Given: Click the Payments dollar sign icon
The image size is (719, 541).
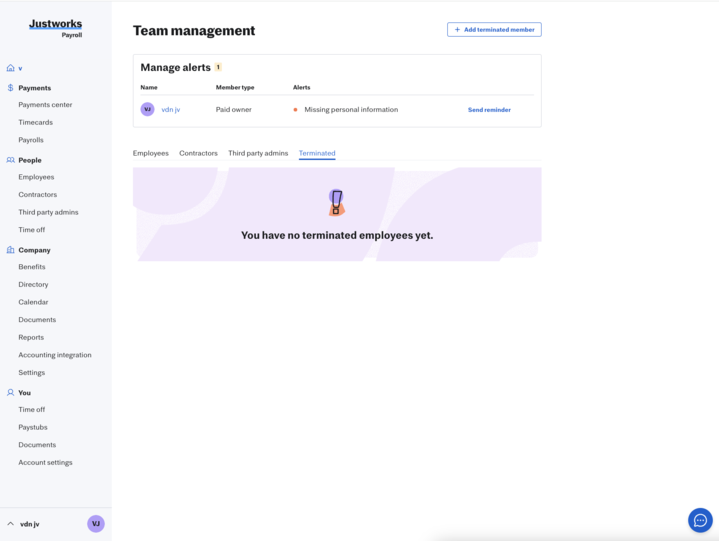Looking at the screenshot, I should click(11, 88).
